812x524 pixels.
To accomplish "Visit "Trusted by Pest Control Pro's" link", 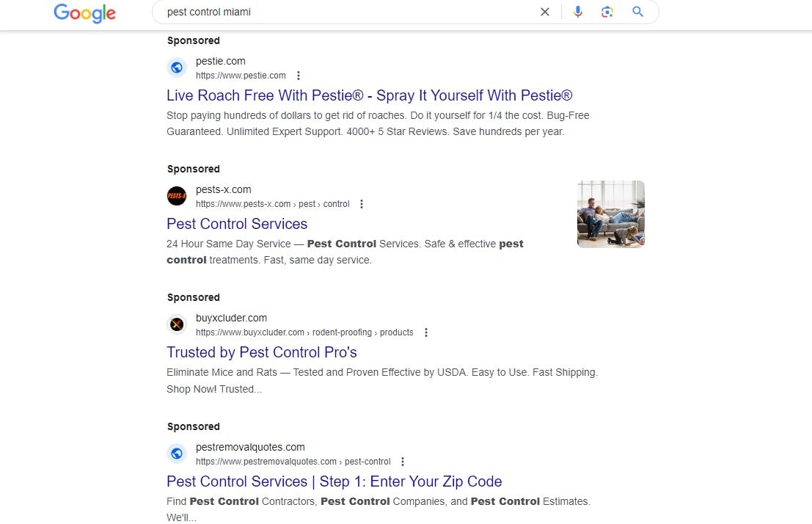I will point(262,352).
